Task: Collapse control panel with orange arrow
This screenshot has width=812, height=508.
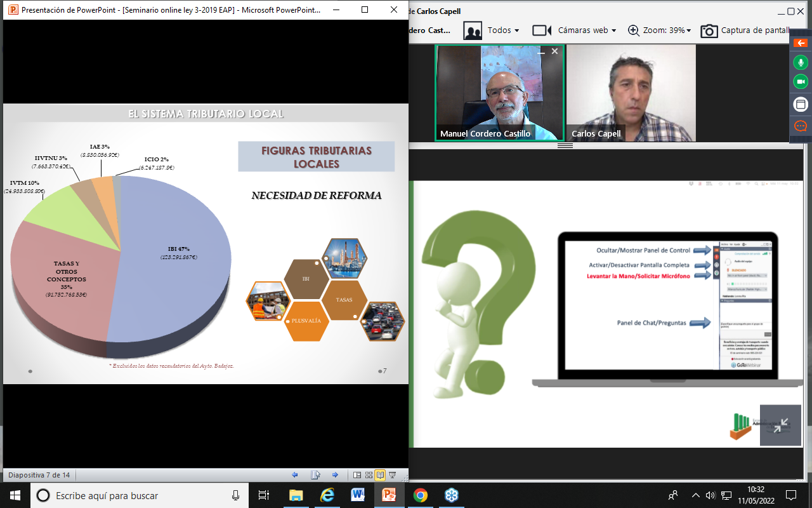Action: point(801,43)
